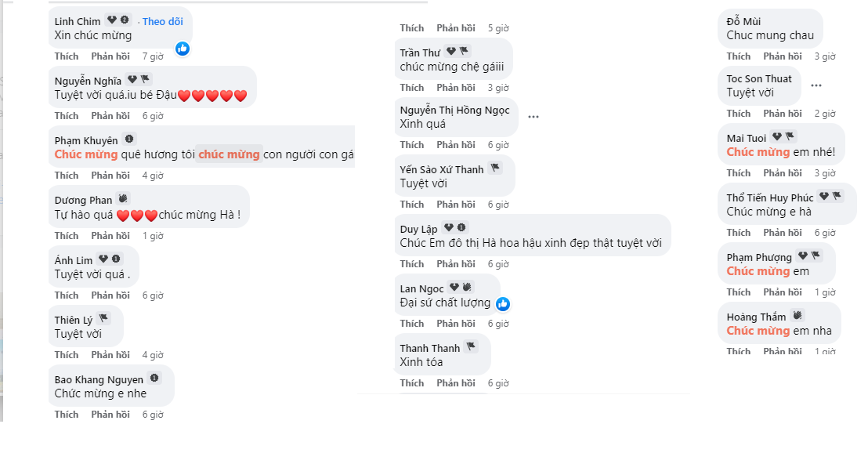Click the like reaction on Linh Chim's comment
The image size is (868, 453).
coord(183,49)
